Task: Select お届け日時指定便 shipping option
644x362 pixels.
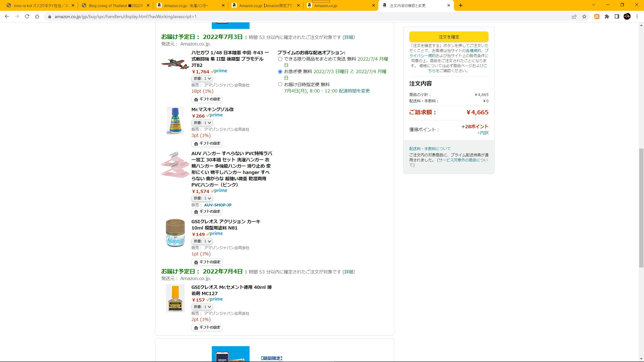Action: coord(280,84)
